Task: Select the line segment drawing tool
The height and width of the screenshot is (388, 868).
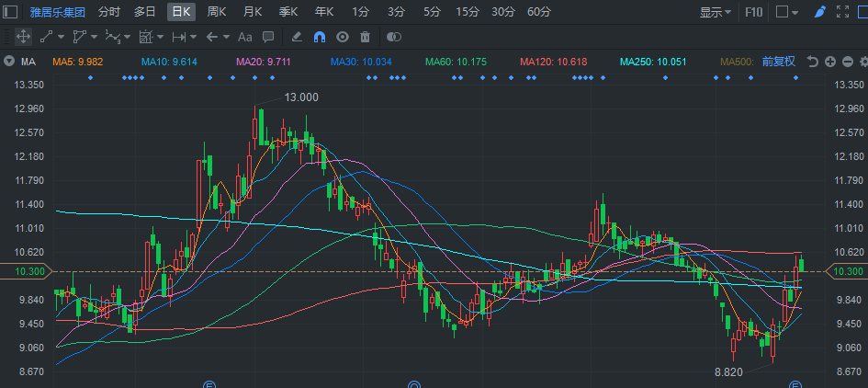Action: (46, 37)
